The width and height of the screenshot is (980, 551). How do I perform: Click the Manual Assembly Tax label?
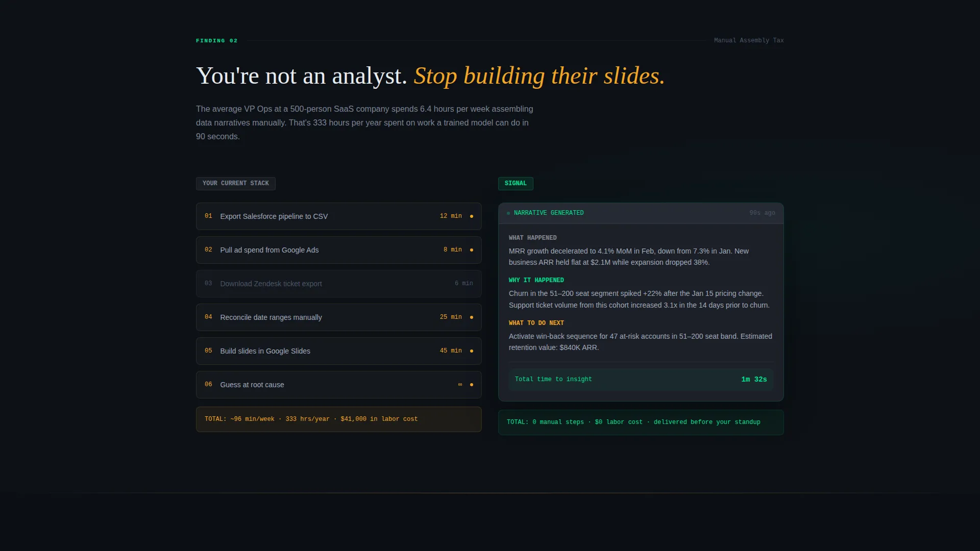coord(749,40)
